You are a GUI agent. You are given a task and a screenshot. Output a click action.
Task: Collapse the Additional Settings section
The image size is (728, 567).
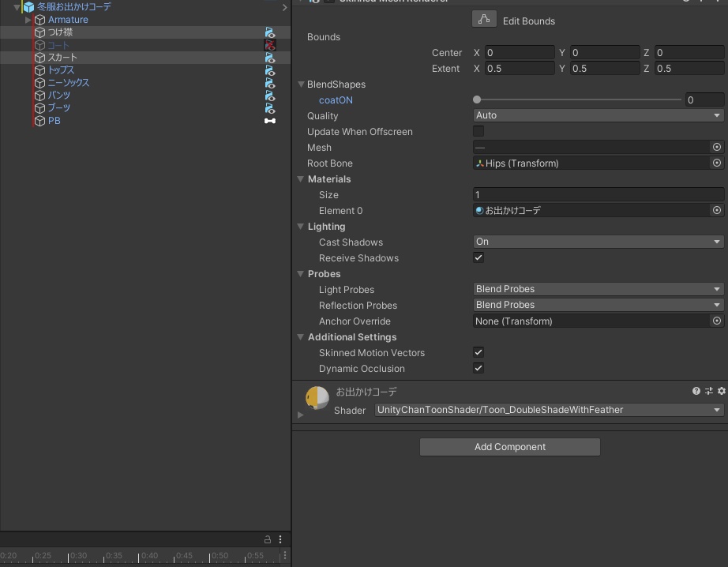(x=301, y=337)
